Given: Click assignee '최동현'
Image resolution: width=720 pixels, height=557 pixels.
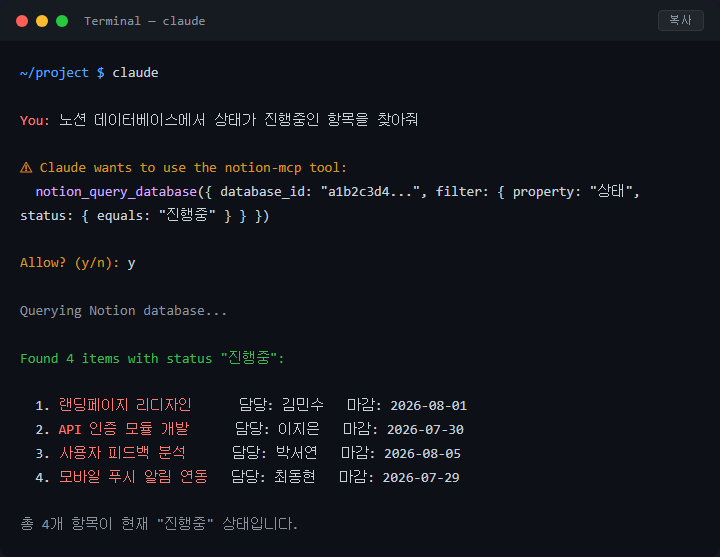Looking at the screenshot, I should (295, 477).
